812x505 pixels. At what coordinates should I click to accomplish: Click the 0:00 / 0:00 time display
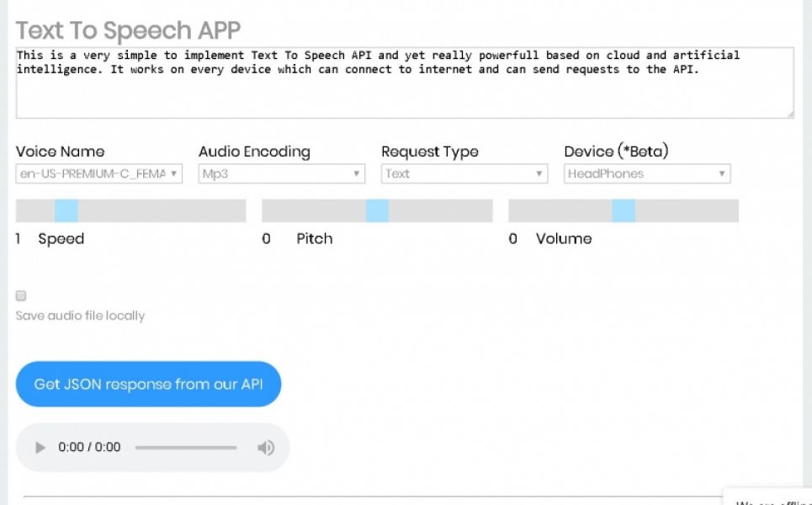click(89, 448)
